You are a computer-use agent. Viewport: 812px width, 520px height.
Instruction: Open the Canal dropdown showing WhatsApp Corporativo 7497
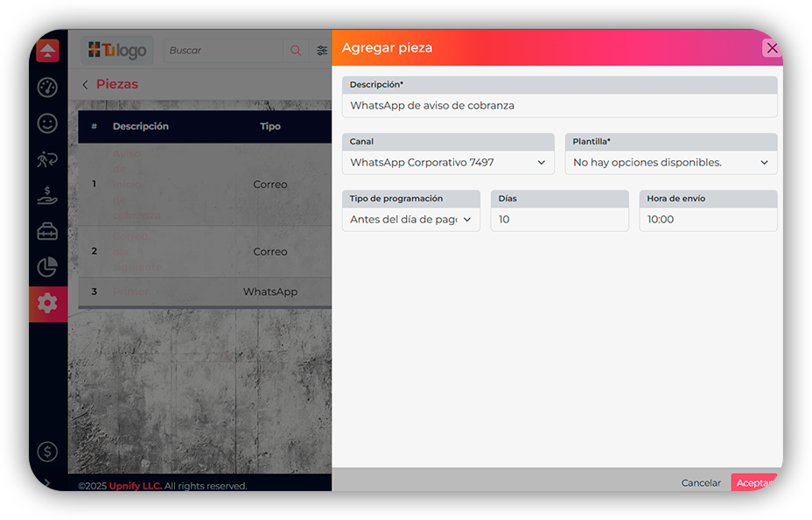click(x=448, y=162)
